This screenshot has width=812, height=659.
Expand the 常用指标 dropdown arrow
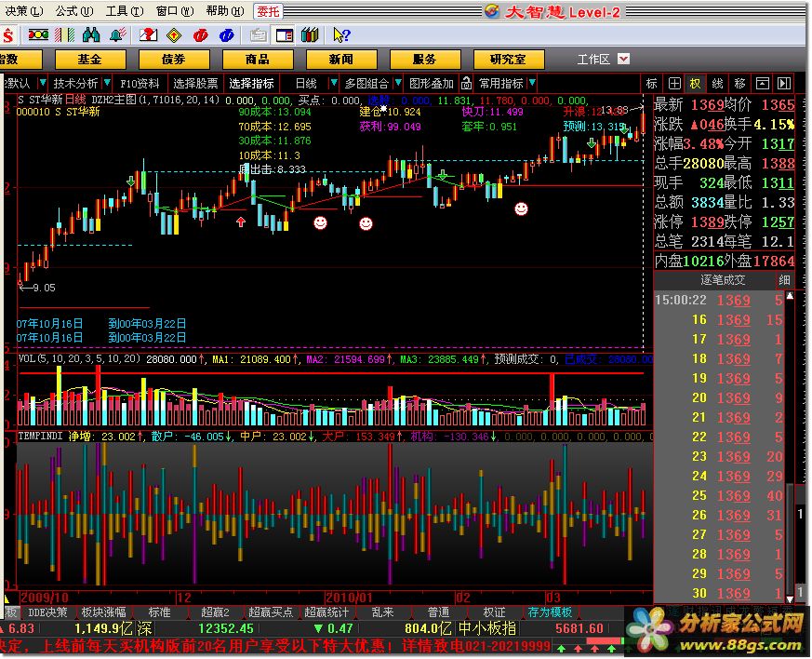[532, 83]
